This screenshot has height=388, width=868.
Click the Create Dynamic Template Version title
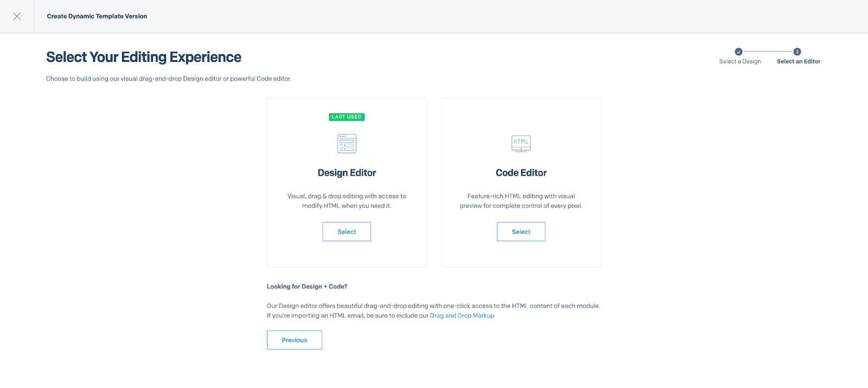click(x=97, y=16)
